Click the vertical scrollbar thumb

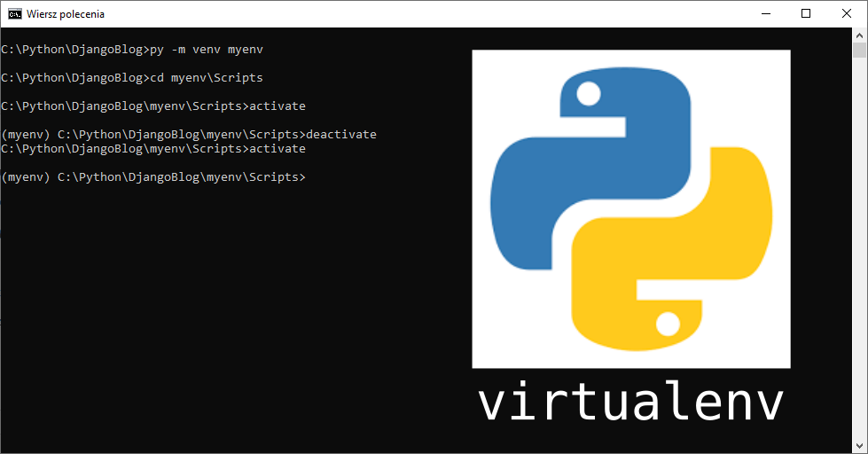coord(859,51)
